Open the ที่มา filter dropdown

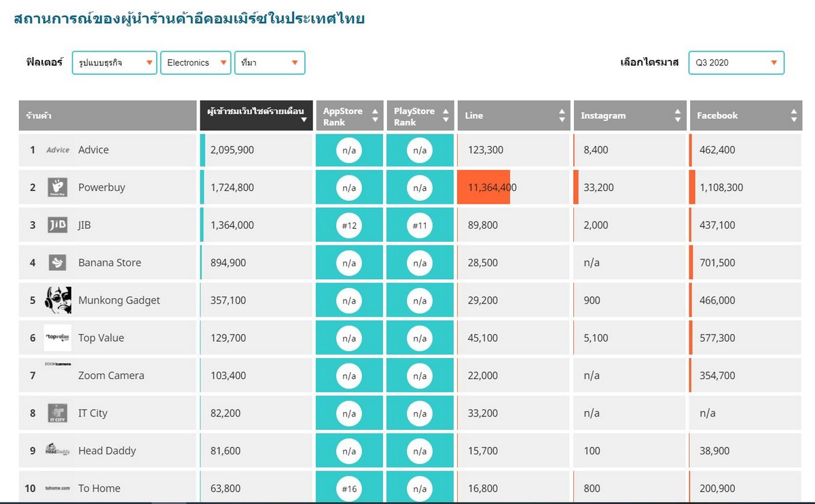tap(270, 62)
